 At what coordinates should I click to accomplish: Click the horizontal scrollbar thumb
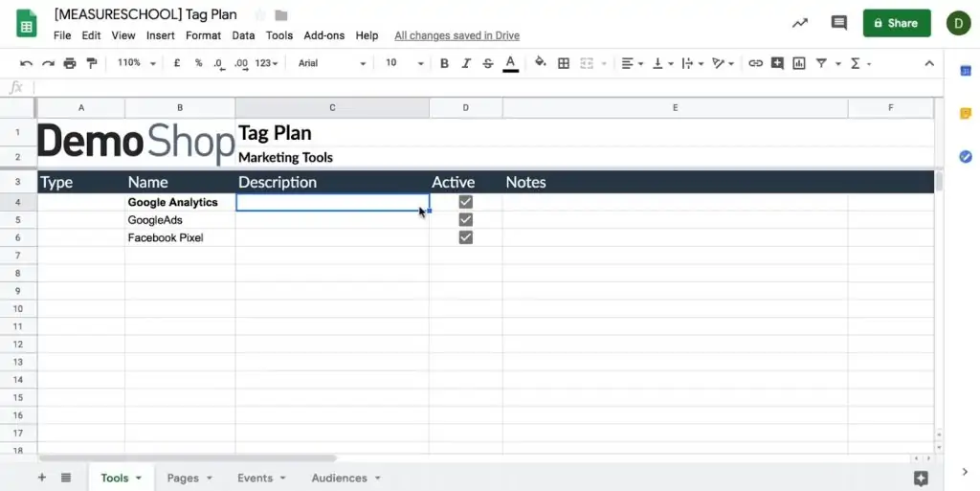tap(188, 458)
